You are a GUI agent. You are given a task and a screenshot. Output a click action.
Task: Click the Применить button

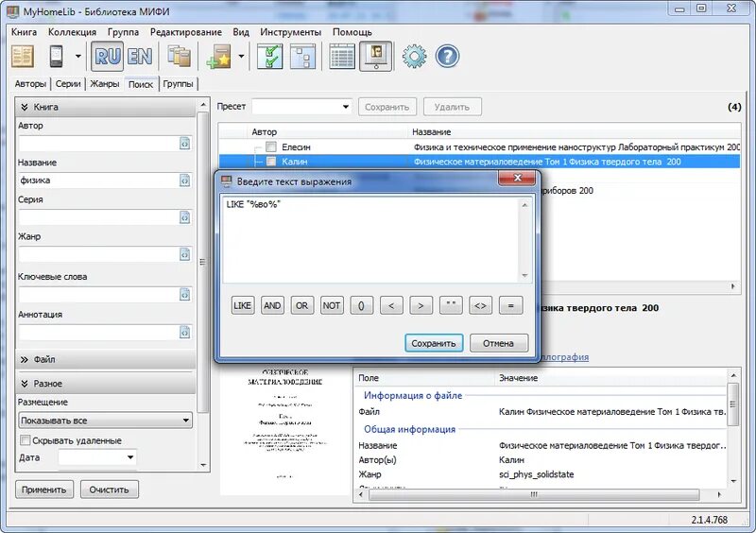point(43,490)
